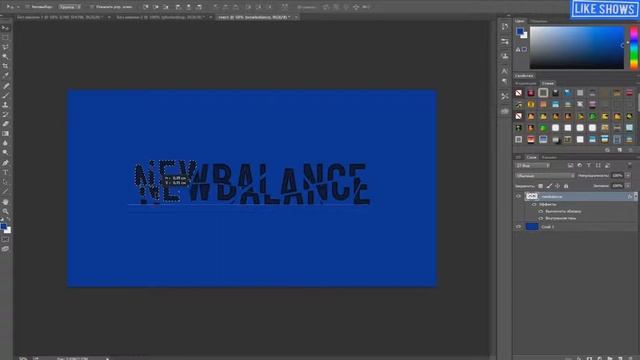Open the Обычные blend mode dropdown
The height and width of the screenshot is (360, 640).
tap(545, 176)
